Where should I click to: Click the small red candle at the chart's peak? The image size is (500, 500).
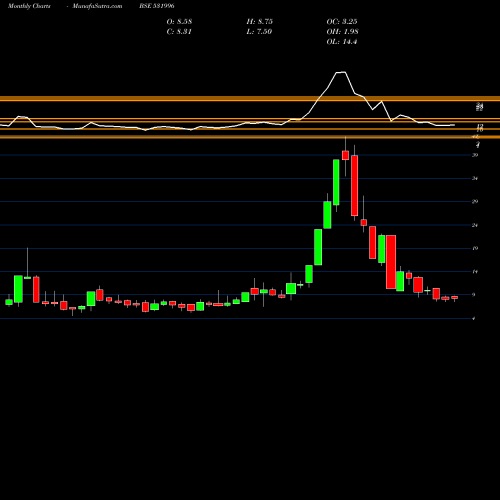pos(345,155)
